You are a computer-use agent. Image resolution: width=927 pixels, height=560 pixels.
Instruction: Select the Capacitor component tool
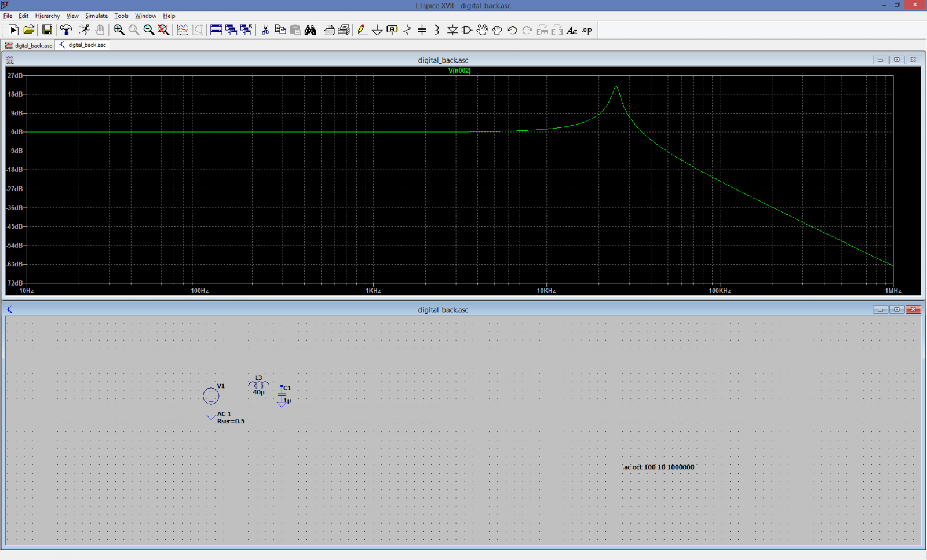pyautogui.click(x=422, y=30)
